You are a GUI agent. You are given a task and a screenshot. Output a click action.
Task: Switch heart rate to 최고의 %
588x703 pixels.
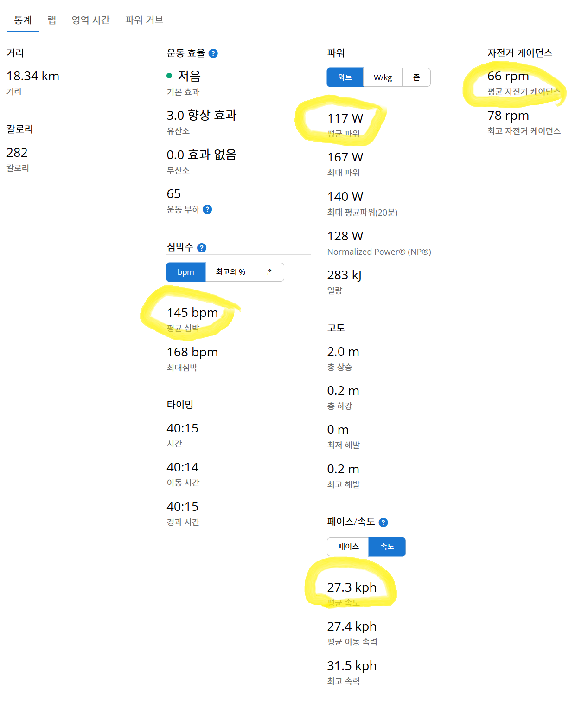coord(230,272)
